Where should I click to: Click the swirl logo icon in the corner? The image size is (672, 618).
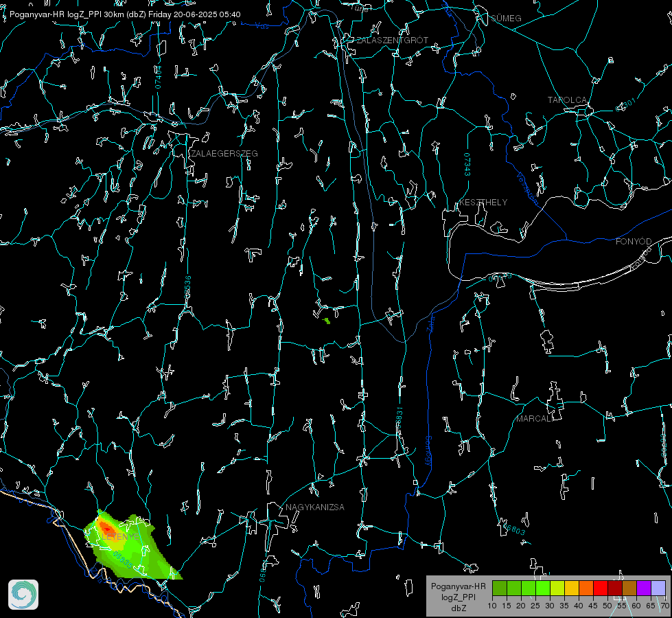click(23, 595)
